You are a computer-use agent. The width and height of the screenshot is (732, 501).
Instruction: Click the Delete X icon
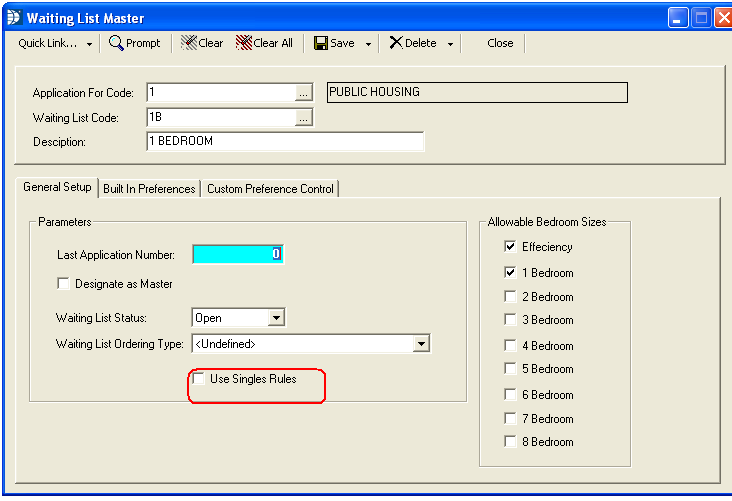(x=396, y=43)
